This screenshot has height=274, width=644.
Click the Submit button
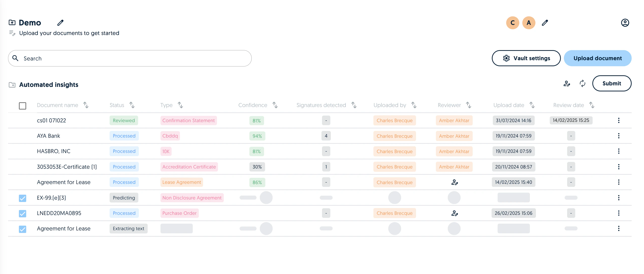pos(612,83)
